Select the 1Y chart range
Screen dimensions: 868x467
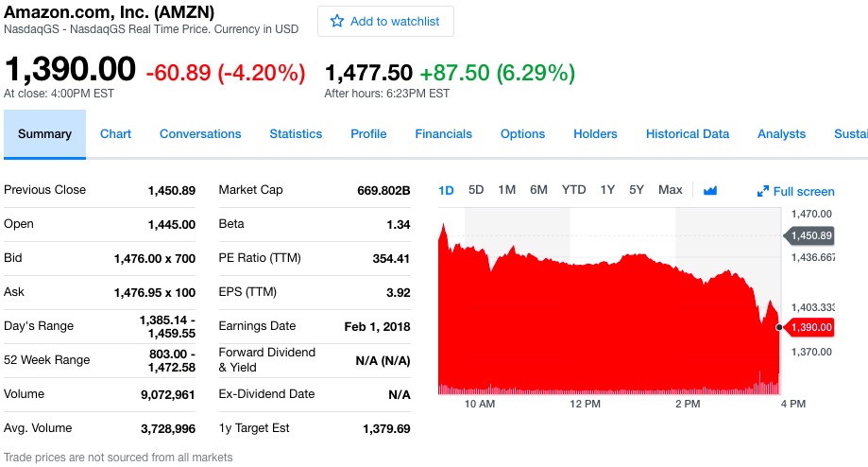pyautogui.click(x=607, y=190)
